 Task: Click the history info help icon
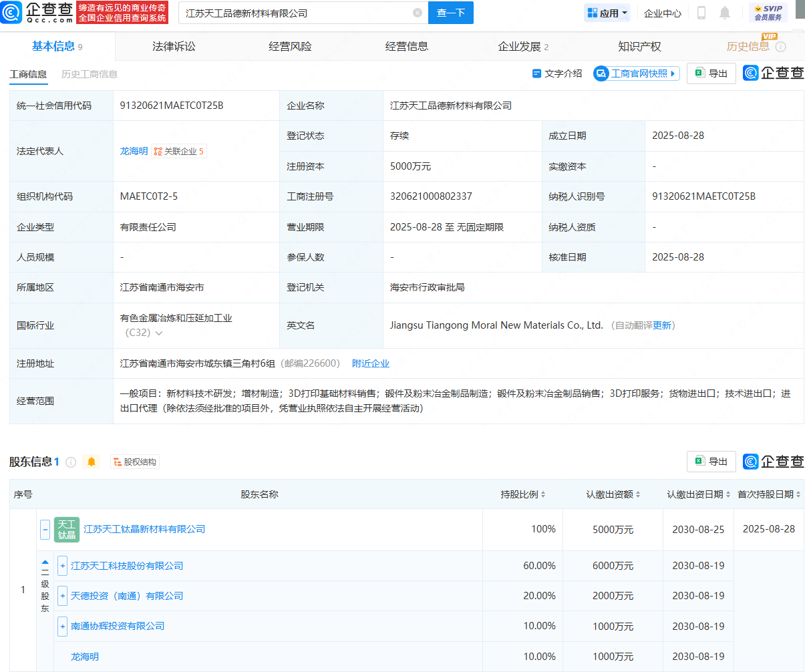tap(781, 47)
